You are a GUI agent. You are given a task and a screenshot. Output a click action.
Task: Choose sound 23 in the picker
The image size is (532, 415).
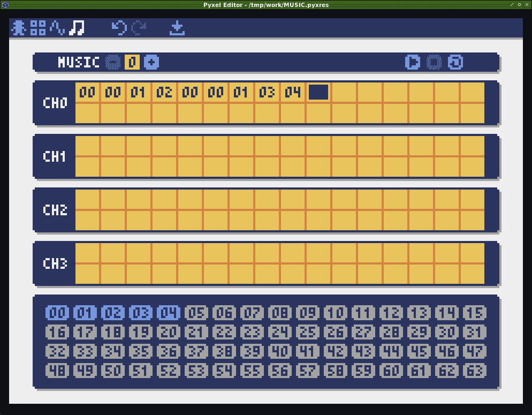(252, 332)
